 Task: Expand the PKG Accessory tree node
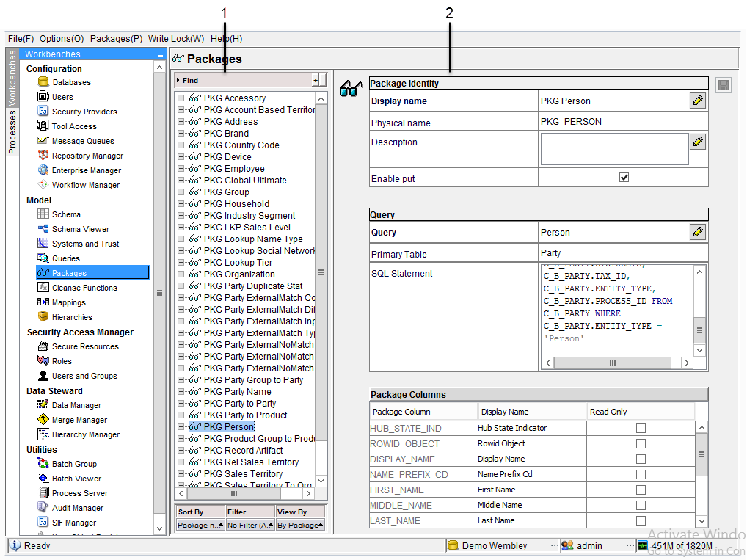click(x=181, y=98)
